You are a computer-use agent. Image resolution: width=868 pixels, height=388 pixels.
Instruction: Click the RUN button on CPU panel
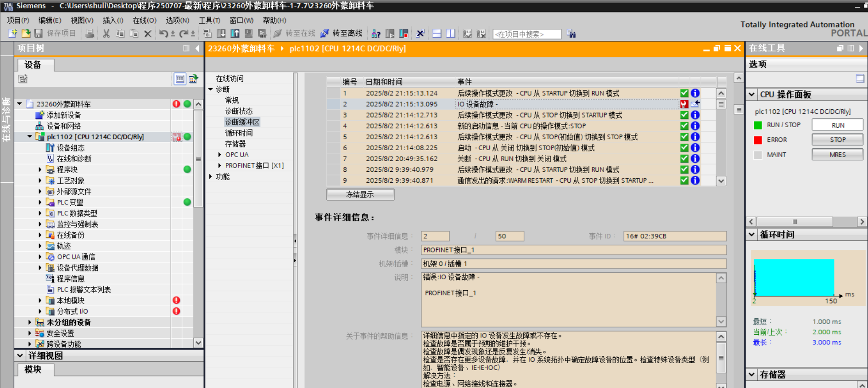pos(838,125)
